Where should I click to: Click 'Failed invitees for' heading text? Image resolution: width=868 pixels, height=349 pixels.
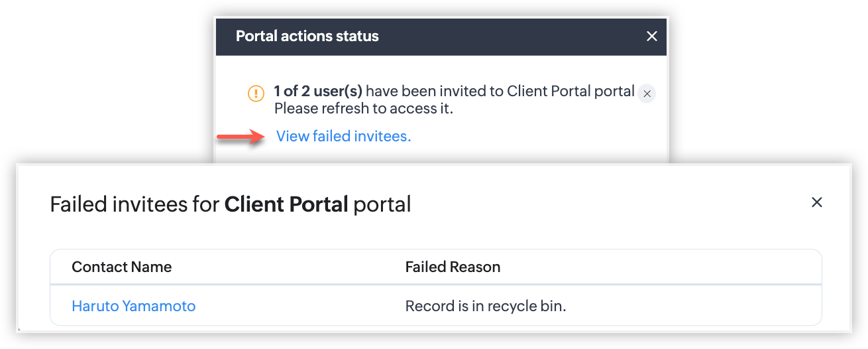135,204
